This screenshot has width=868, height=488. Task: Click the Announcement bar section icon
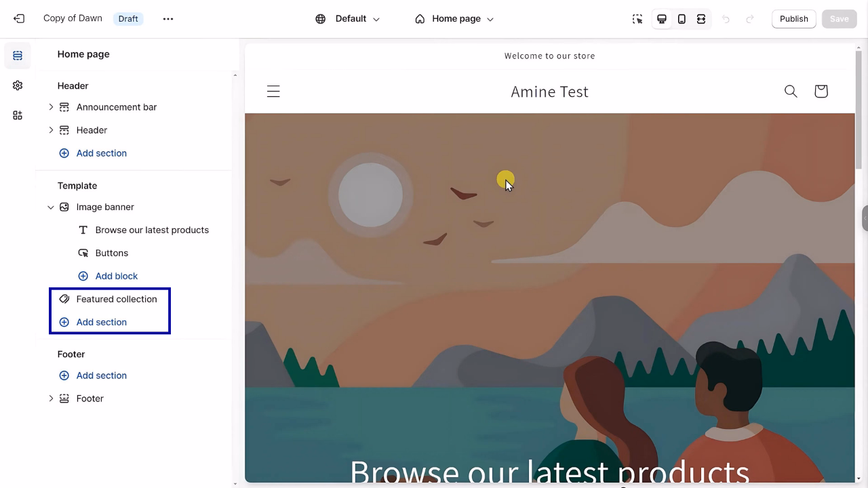click(x=64, y=107)
